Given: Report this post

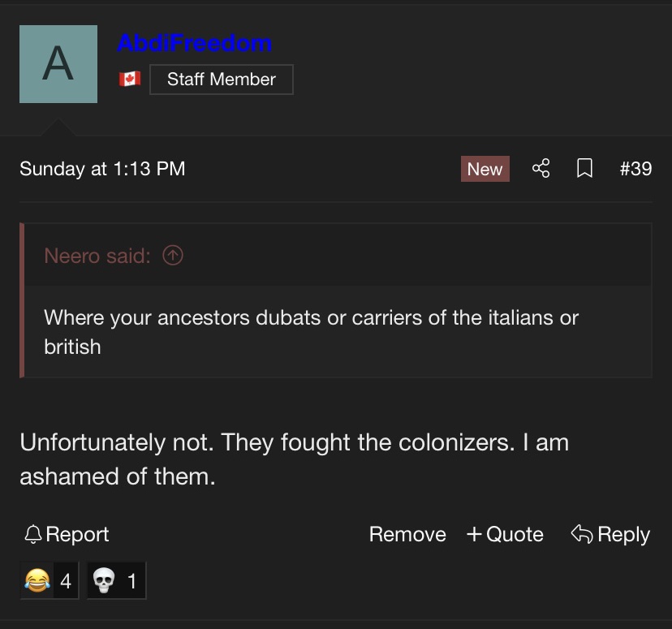Looking at the screenshot, I should 67,534.
